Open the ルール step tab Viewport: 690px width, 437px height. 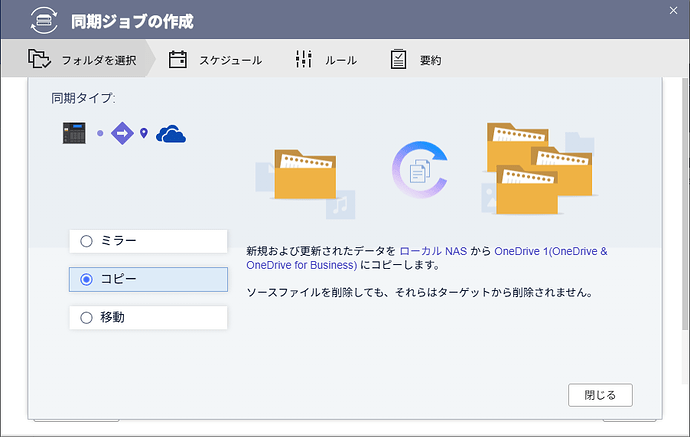340,60
